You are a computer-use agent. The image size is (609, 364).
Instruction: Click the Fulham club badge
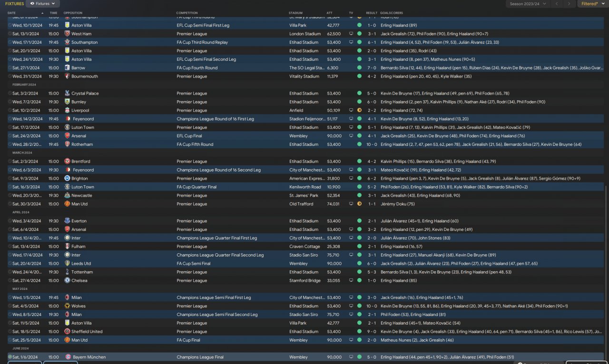[x=67, y=247]
